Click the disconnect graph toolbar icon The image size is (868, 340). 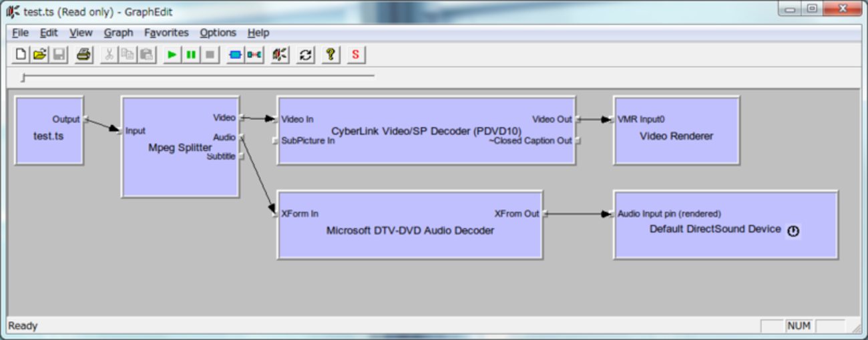click(x=280, y=55)
